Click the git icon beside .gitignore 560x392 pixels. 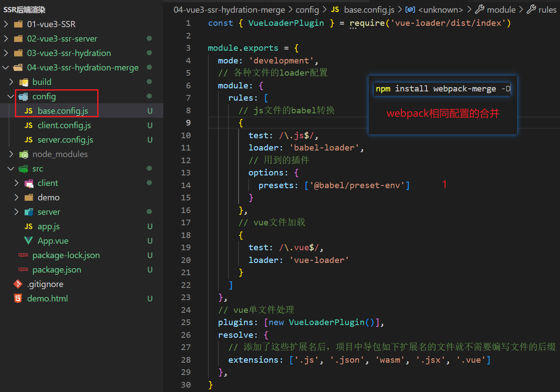(x=18, y=284)
